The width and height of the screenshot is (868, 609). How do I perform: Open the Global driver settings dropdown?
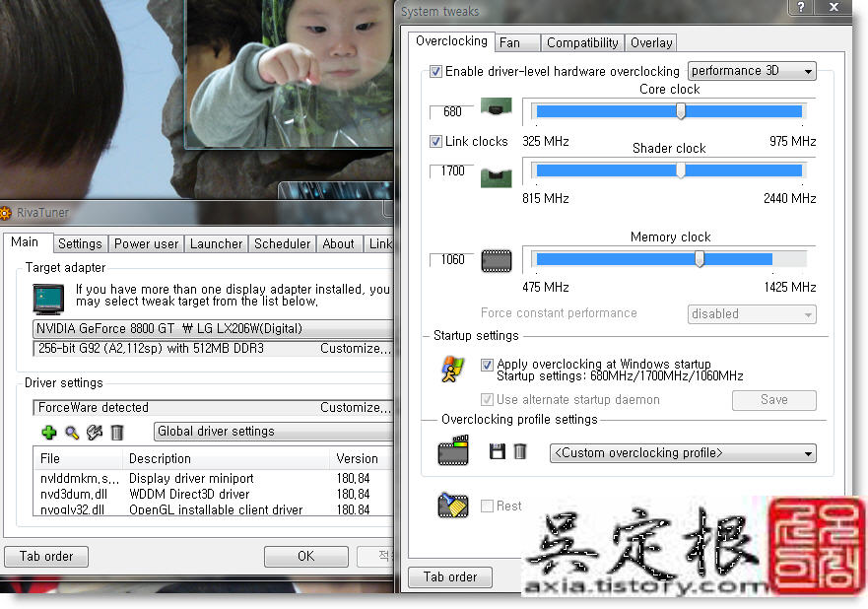tap(274, 432)
